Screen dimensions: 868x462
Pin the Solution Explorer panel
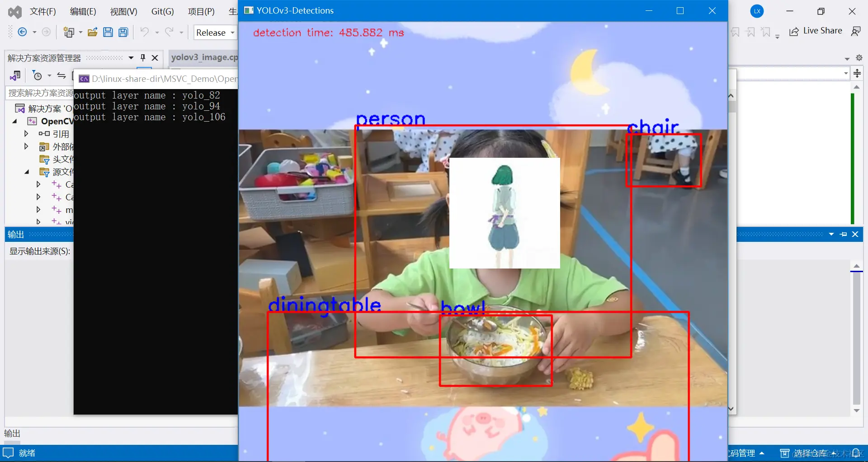[143, 58]
